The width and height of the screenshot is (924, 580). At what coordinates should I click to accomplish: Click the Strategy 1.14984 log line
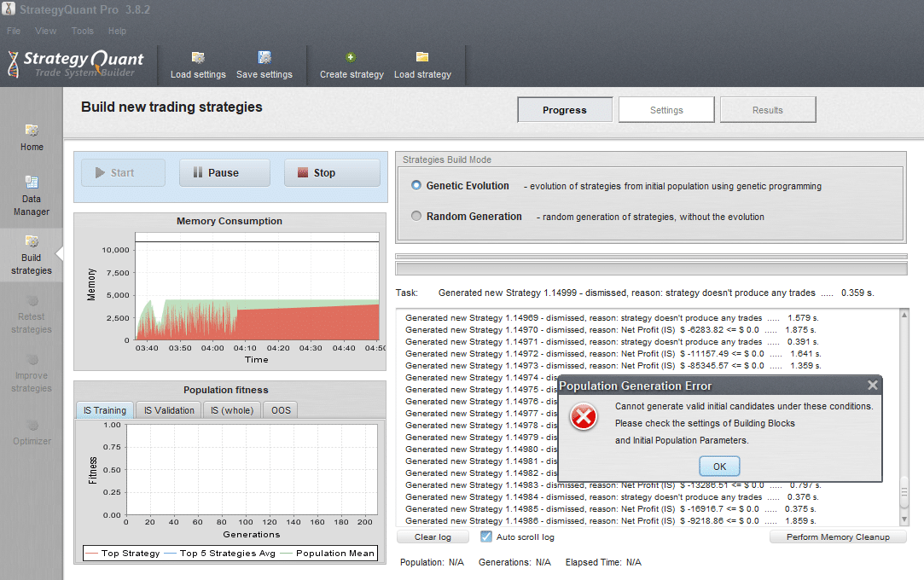[612, 497]
